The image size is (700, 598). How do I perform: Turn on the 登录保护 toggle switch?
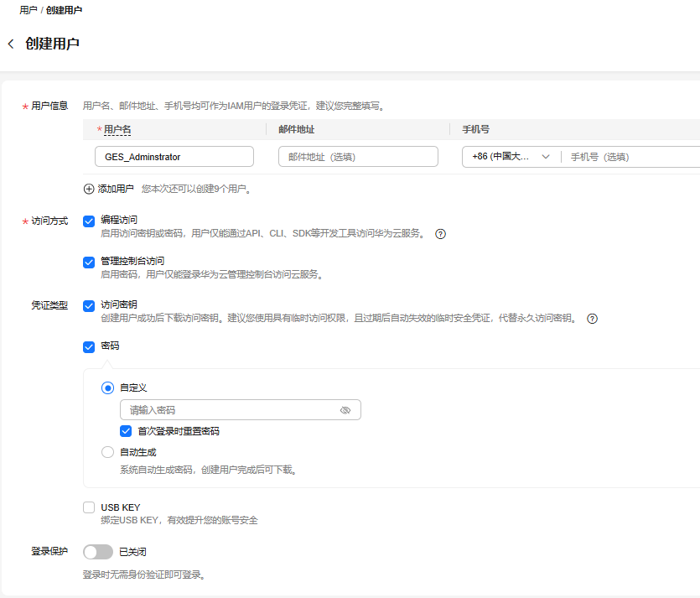pyautogui.click(x=98, y=552)
